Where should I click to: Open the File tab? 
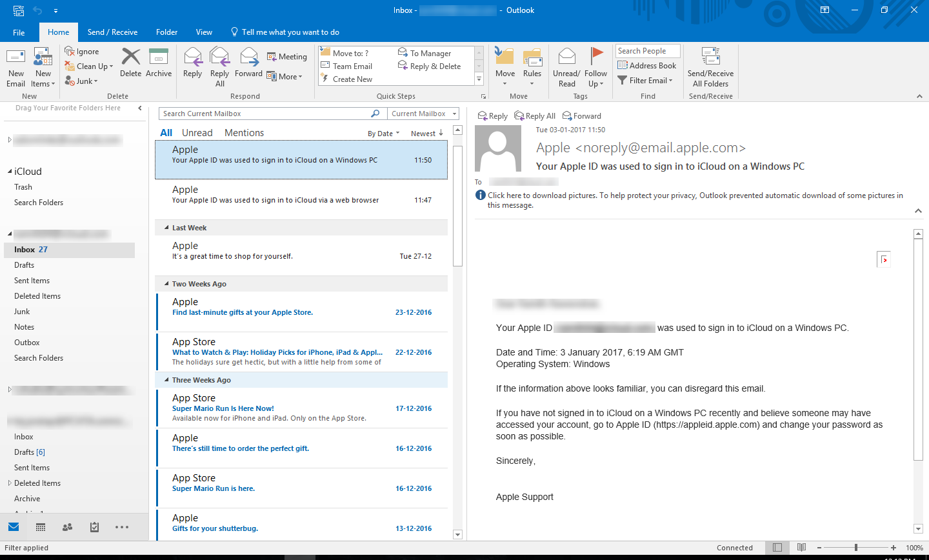19,32
